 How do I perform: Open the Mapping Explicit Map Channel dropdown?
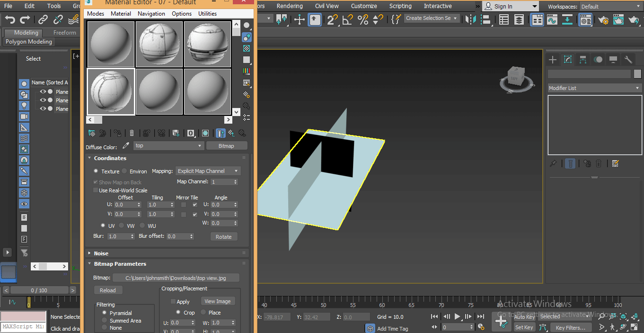pyautogui.click(x=208, y=171)
